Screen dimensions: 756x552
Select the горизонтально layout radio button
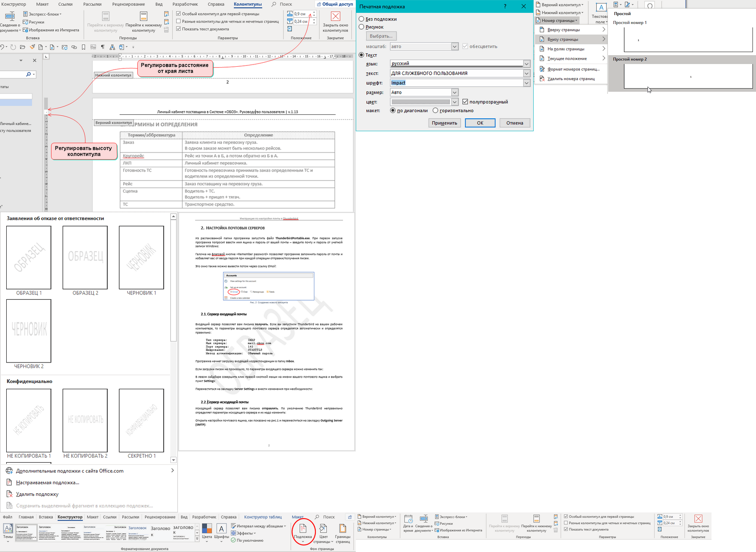click(435, 111)
